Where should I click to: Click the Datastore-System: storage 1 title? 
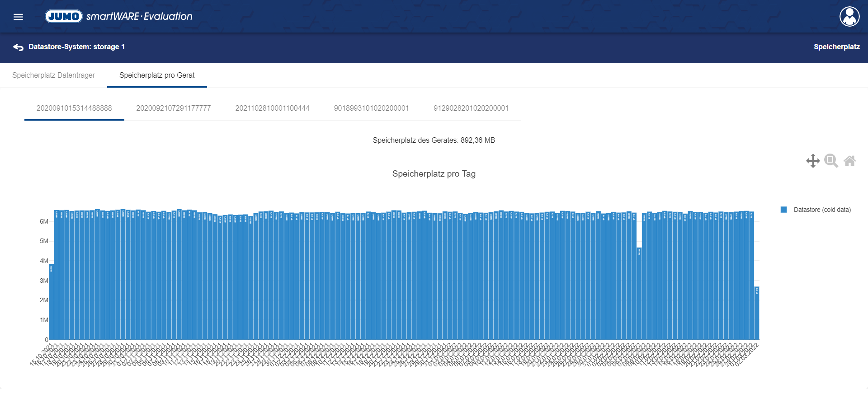(x=76, y=47)
